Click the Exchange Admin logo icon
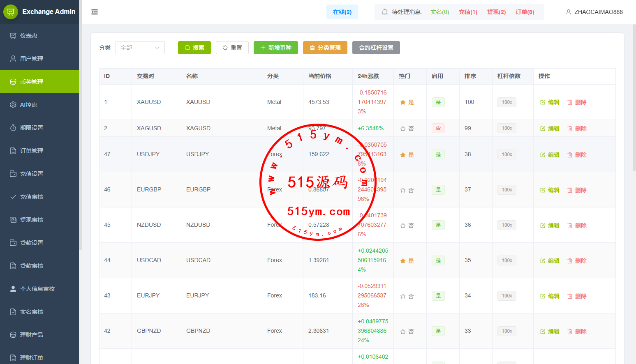The image size is (636, 364). pyautogui.click(x=11, y=12)
